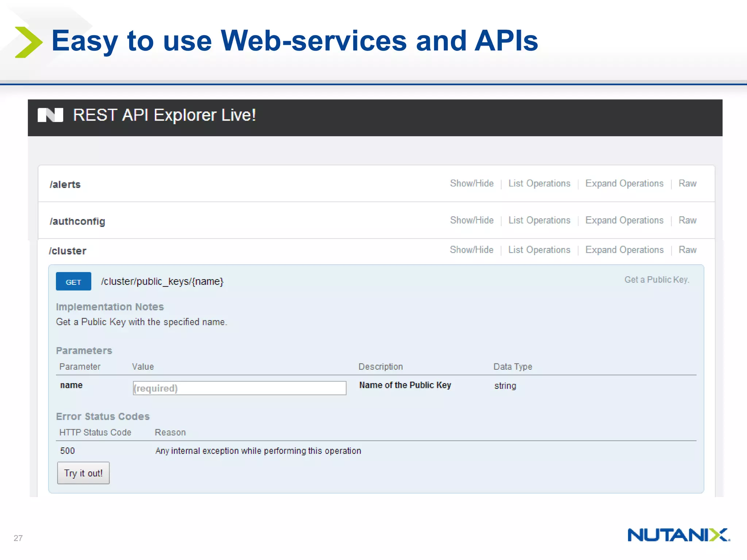Viewport: 747px width, 560px height.
Task: Click the Nutanix N logo in header
Action: tap(50, 115)
